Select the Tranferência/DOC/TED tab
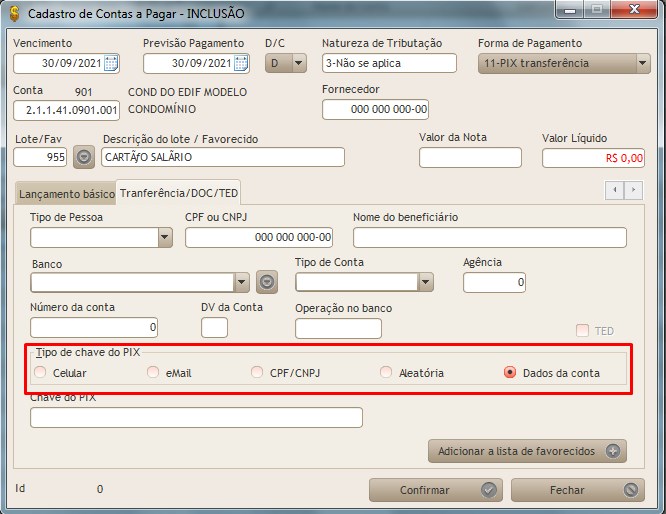 (x=179, y=192)
